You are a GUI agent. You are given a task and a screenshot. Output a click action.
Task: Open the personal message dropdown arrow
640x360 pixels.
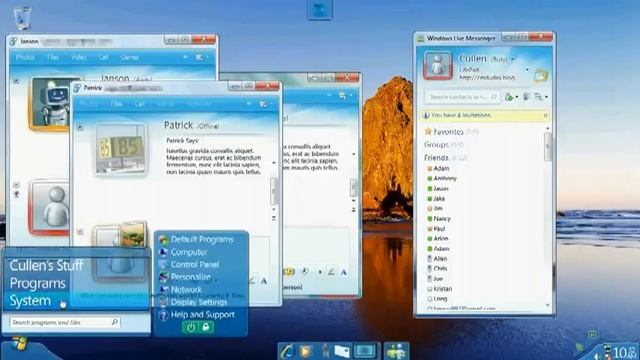[x=527, y=70]
